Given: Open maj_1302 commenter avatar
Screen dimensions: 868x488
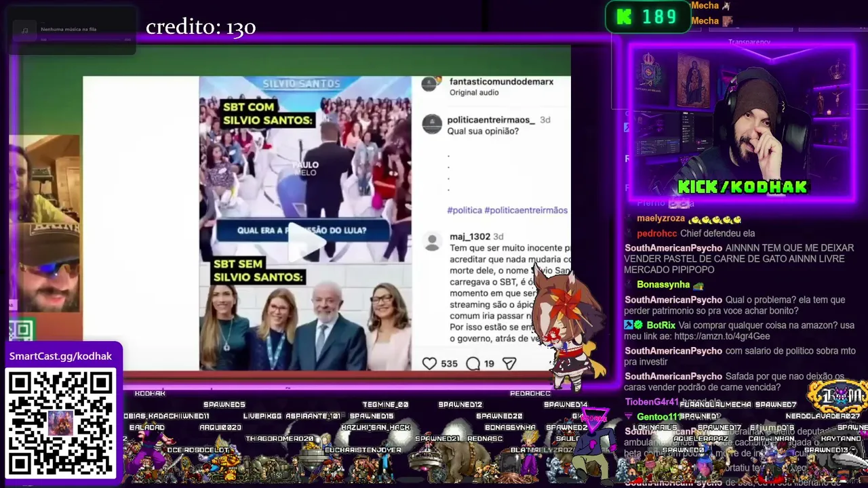Looking at the screenshot, I should [x=431, y=241].
